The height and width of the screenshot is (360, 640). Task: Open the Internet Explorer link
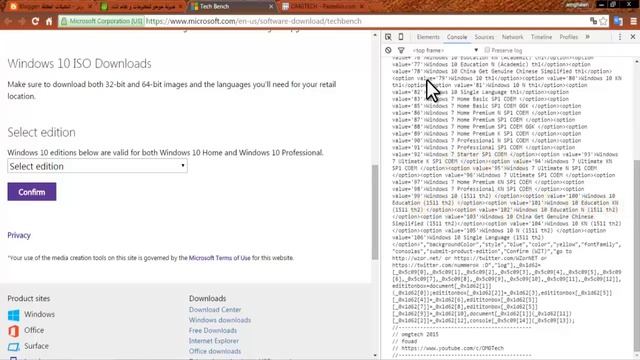click(213, 341)
